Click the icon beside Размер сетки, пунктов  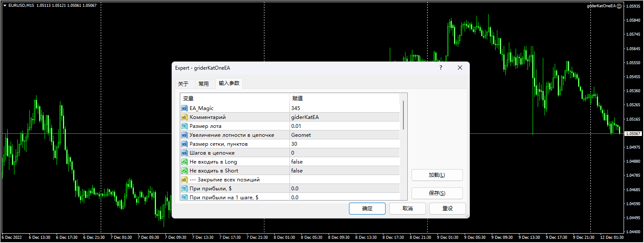click(184, 144)
